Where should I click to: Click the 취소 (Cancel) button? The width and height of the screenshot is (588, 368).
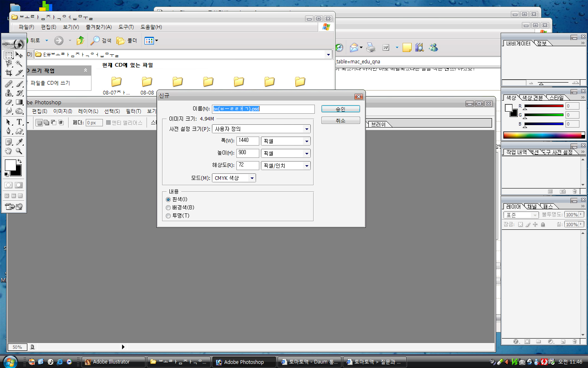340,121
